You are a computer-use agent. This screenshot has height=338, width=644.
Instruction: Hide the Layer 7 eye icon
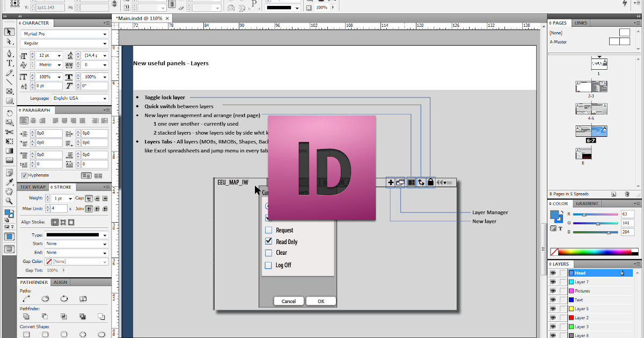pyautogui.click(x=553, y=282)
